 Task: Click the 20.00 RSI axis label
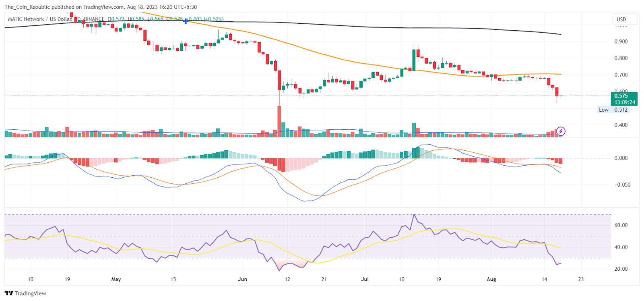tap(621, 269)
